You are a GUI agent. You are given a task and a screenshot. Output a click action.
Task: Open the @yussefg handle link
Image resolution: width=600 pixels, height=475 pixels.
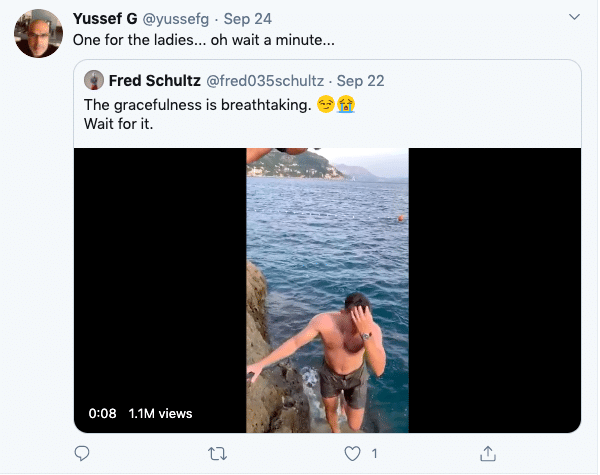pyautogui.click(x=176, y=19)
